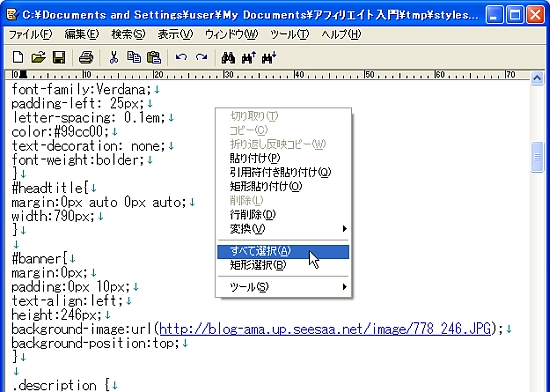Click the editor application icon in the title bar
550x392 pixels.
click(12, 15)
